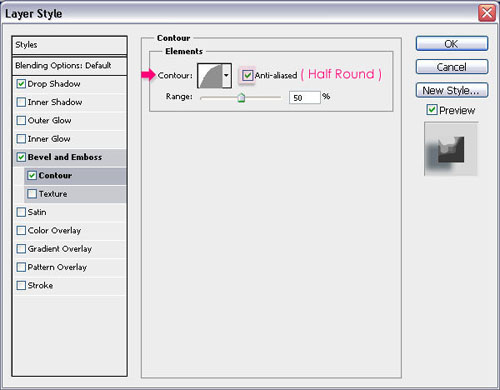Click the Range percentage input field
This screenshot has height=390, width=500.
(305, 97)
